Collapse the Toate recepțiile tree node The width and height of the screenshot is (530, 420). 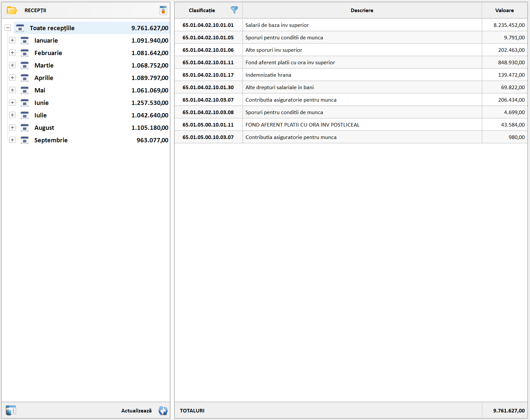click(8, 28)
